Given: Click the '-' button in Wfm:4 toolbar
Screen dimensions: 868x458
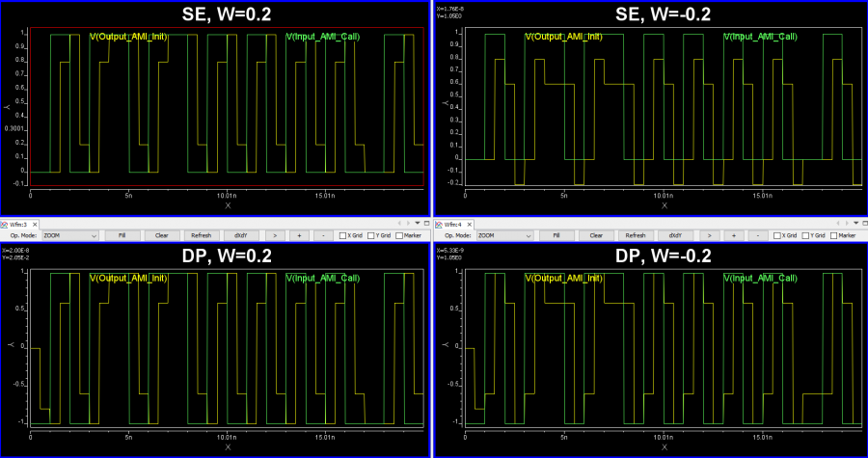Looking at the screenshot, I should tap(758, 235).
